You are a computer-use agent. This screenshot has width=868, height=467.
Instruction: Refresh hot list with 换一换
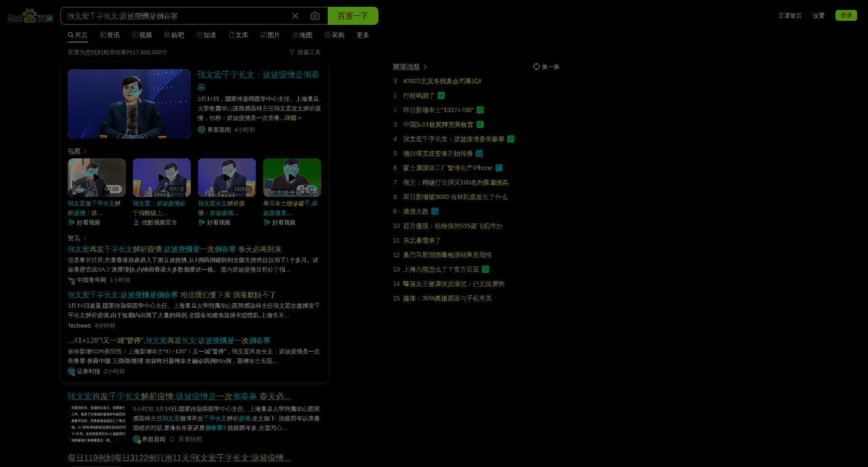point(546,67)
